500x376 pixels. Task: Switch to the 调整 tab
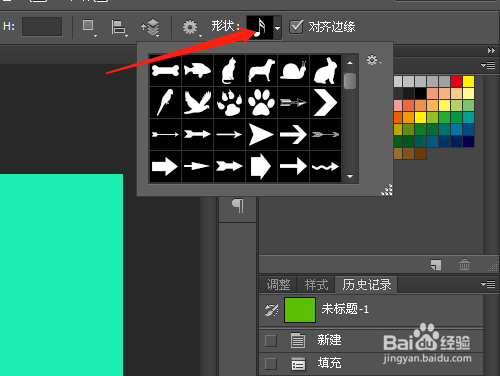[278, 285]
